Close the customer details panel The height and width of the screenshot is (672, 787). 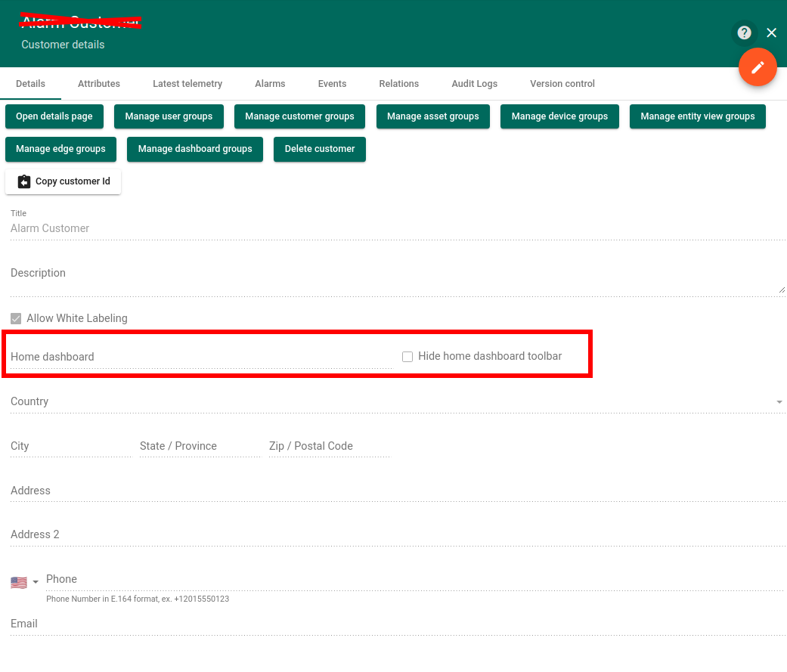771,33
